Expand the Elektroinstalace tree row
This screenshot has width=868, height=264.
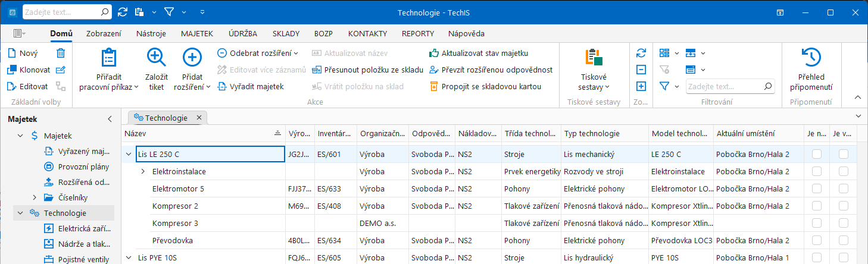coord(142,171)
